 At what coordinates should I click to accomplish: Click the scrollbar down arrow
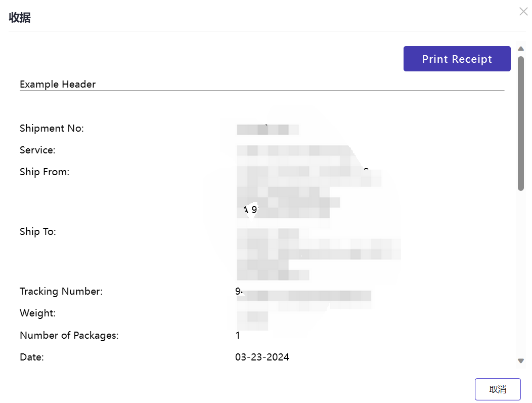click(x=521, y=361)
